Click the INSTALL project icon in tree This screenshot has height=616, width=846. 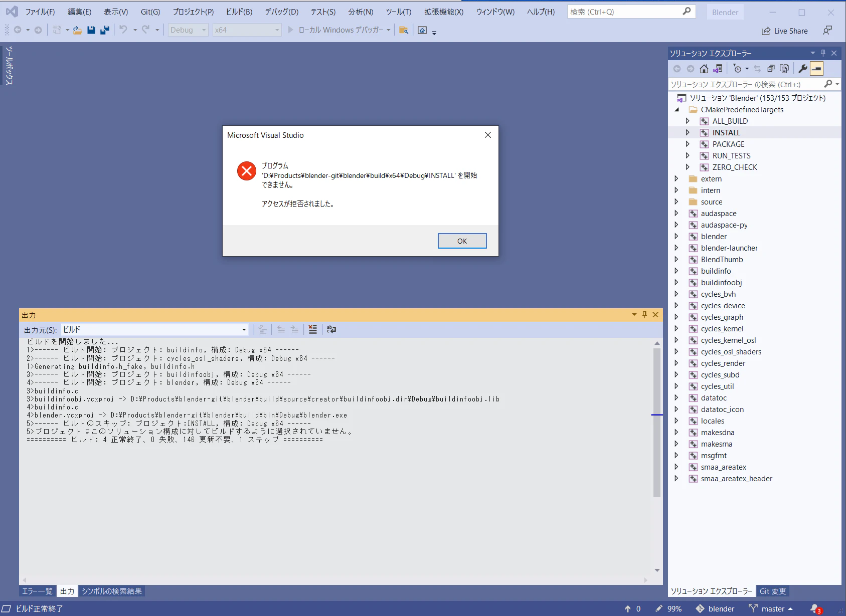705,133
